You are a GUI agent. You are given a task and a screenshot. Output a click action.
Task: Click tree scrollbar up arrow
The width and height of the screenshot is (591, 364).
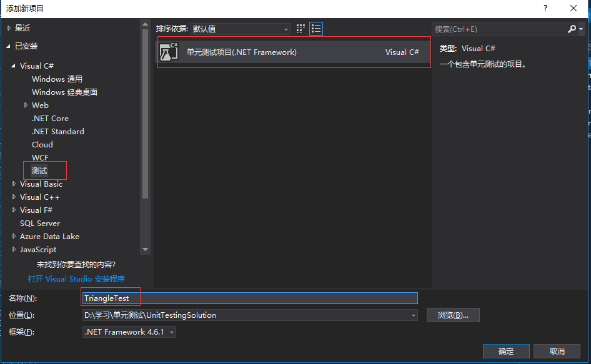(x=145, y=24)
